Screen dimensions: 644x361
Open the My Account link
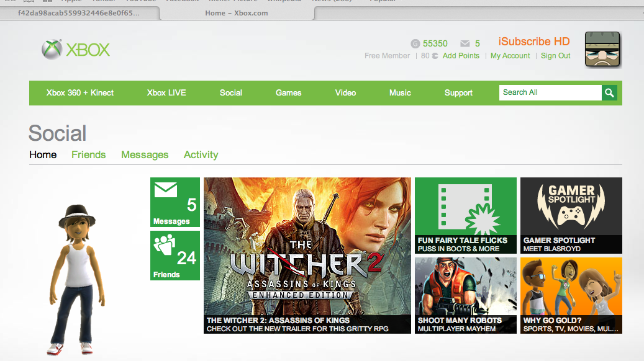click(510, 56)
